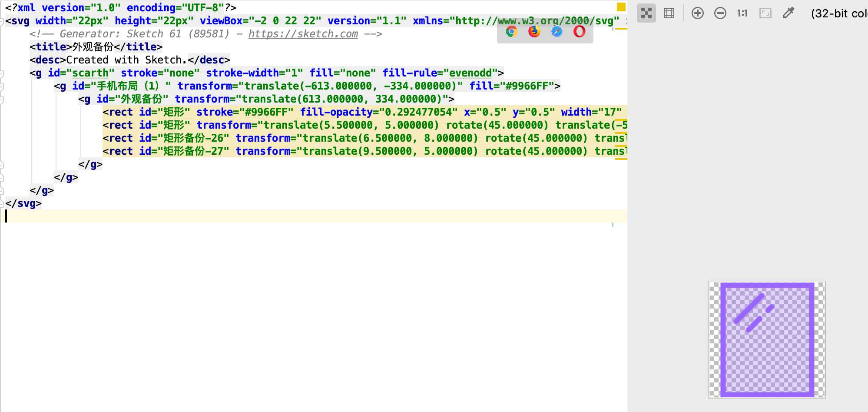The image size is (868, 412).
Task: Open the file in Safari browser
Action: [557, 32]
